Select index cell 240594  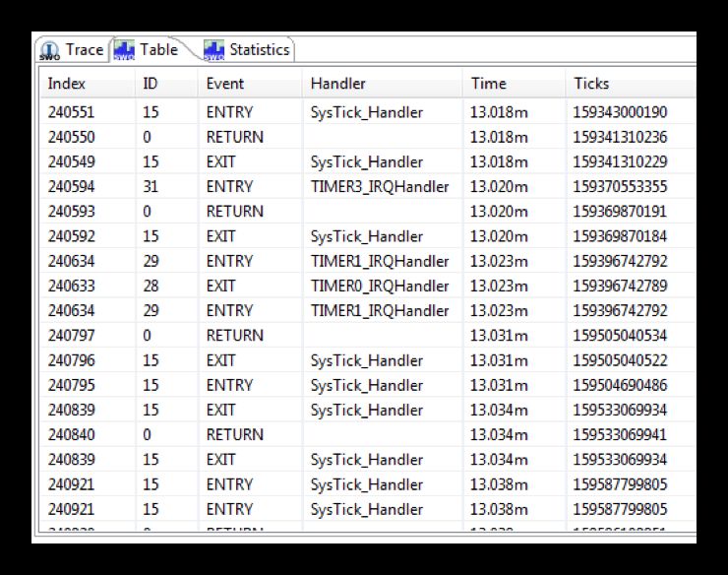click(71, 186)
